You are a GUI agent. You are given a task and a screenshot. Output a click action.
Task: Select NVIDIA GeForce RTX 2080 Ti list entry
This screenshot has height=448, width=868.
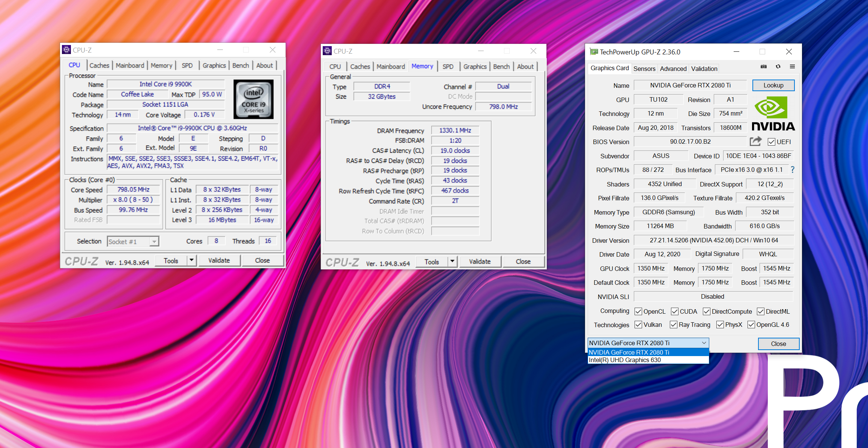pyautogui.click(x=648, y=352)
